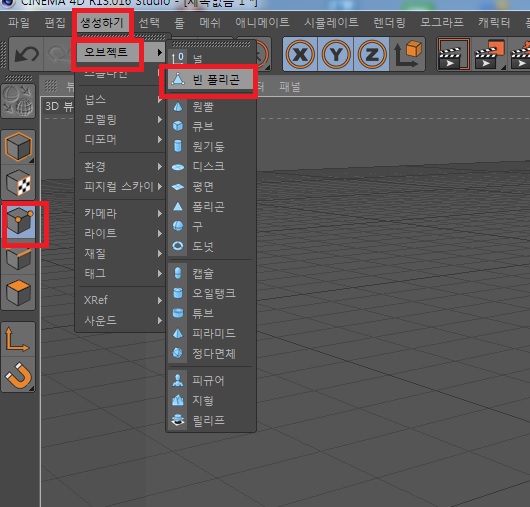Click the Undo arrow icon
This screenshot has height=507, width=530.
pos(26,54)
